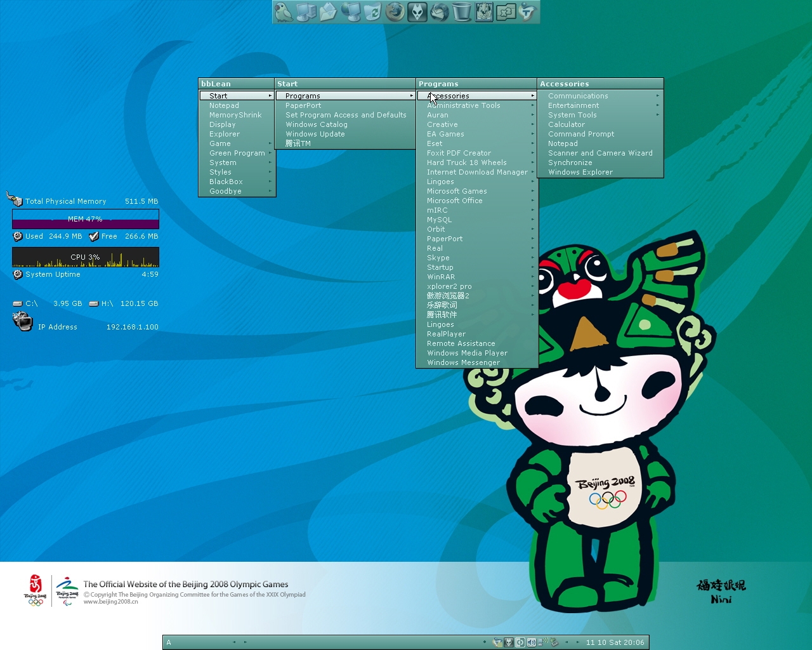
Task: Open Calculator from the Accessories menu
Action: click(x=600, y=124)
